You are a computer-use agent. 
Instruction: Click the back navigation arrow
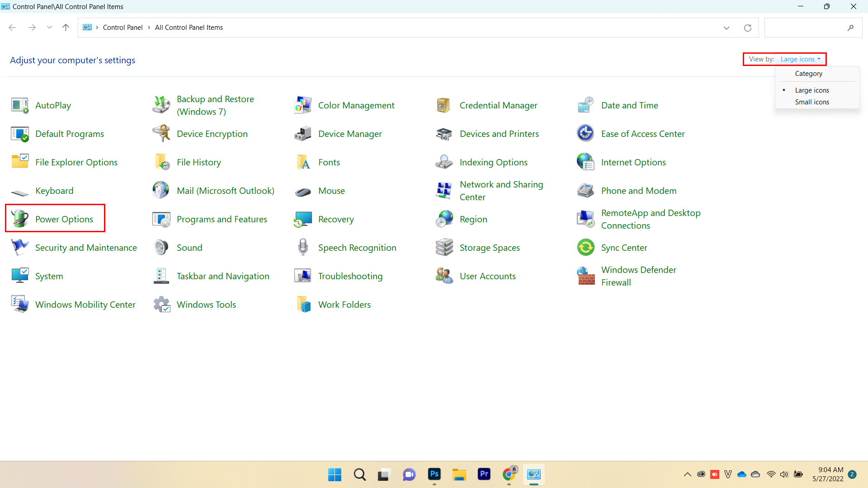pyautogui.click(x=12, y=28)
